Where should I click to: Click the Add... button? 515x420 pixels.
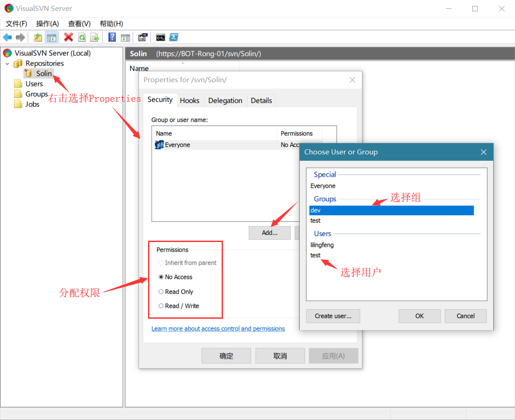click(x=270, y=233)
